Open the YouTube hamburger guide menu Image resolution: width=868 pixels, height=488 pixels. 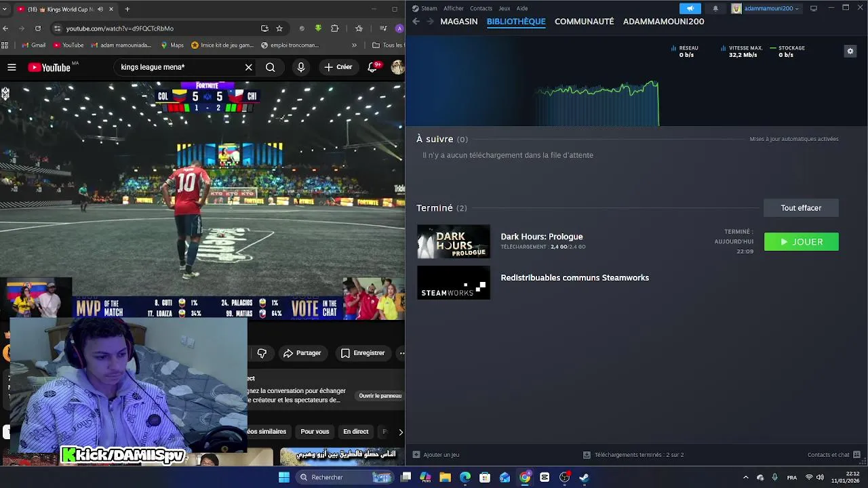point(12,67)
